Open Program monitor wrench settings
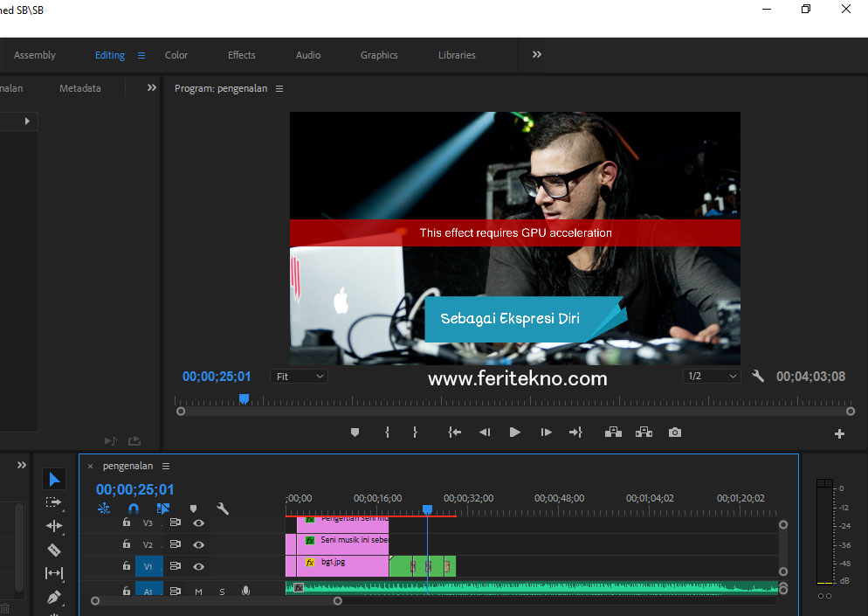 (758, 376)
